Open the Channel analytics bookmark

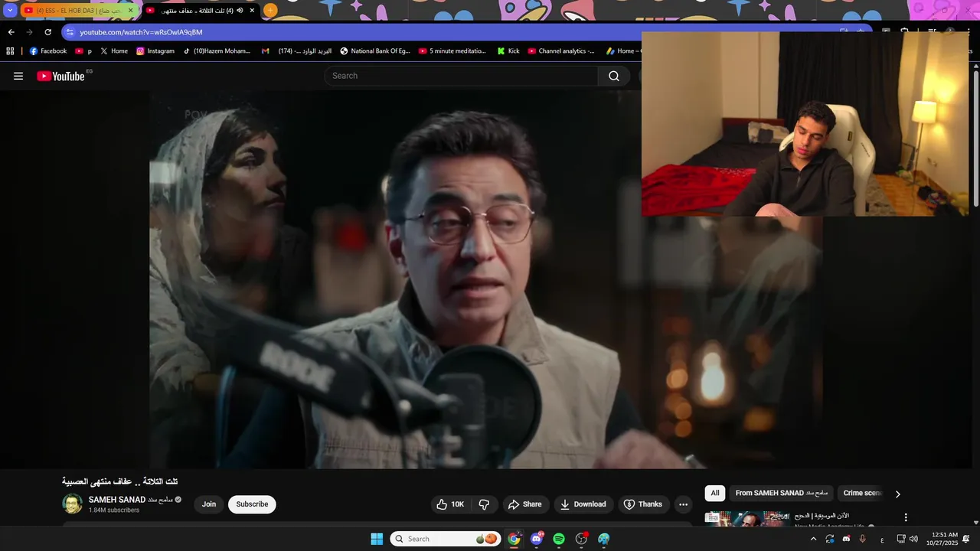pyautogui.click(x=561, y=51)
